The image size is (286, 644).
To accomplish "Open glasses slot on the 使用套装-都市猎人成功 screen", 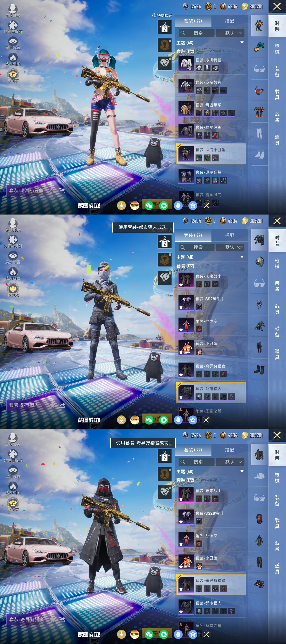I will point(259,283).
